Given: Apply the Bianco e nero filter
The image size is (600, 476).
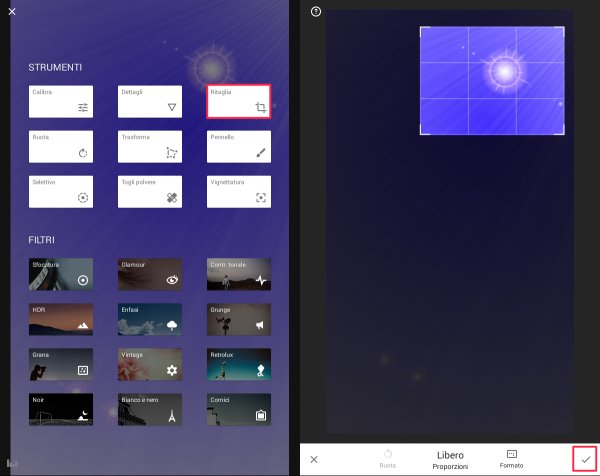Looking at the screenshot, I should [150, 409].
